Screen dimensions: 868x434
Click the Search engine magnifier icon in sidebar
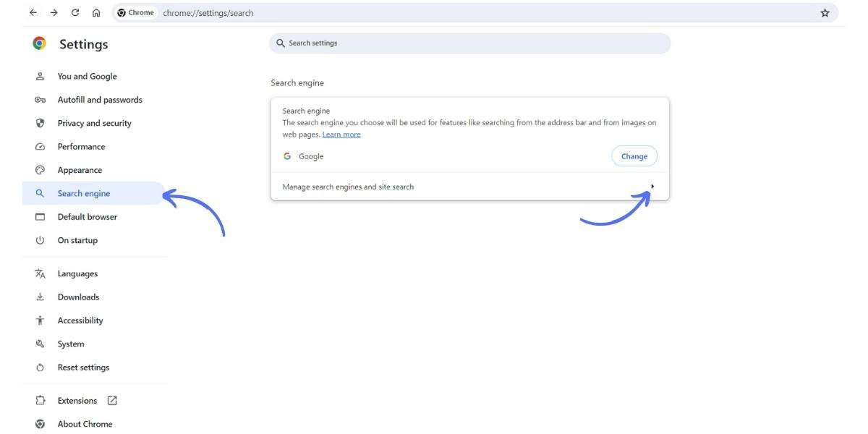41,193
